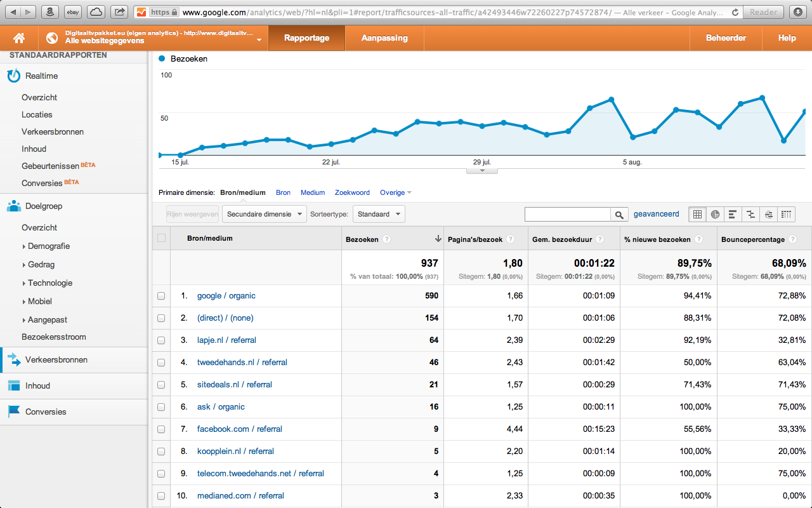Go to Analytics home via house icon
The image size is (812, 508).
coord(19,38)
